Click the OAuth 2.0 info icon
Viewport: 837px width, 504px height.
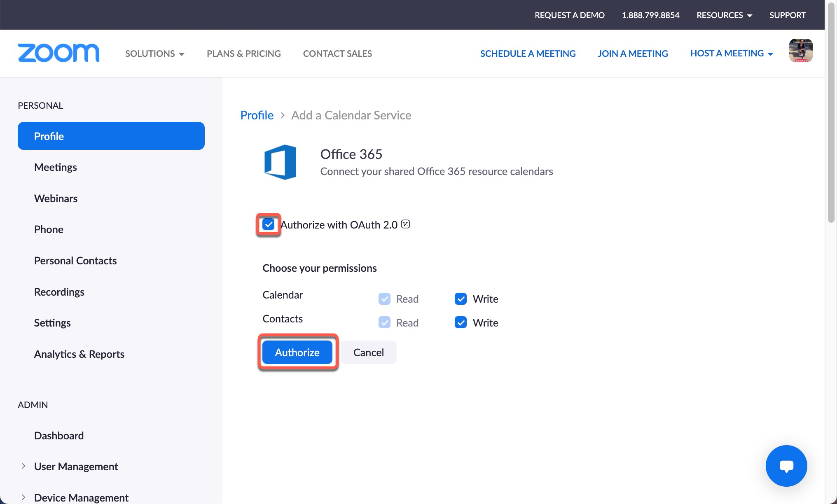click(x=405, y=224)
